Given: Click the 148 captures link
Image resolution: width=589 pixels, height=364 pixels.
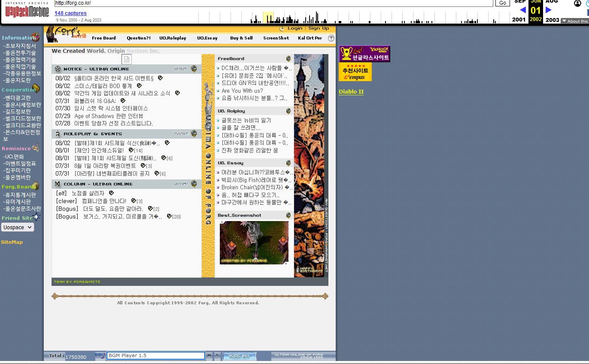Looking at the screenshot, I should pyautogui.click(x=70, y=13).
